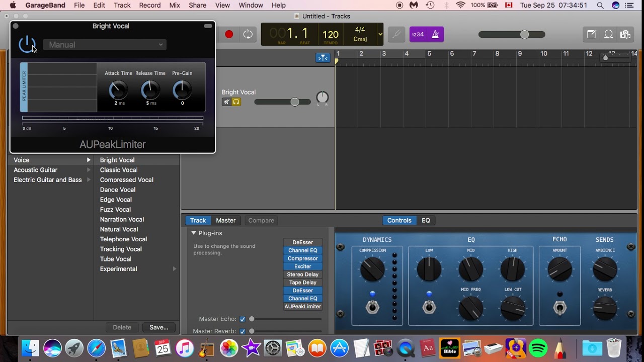Viewport: 644px width, 362px height.
Task: Click the Compressor plug-in slot
Action: [x=303, y=258]
